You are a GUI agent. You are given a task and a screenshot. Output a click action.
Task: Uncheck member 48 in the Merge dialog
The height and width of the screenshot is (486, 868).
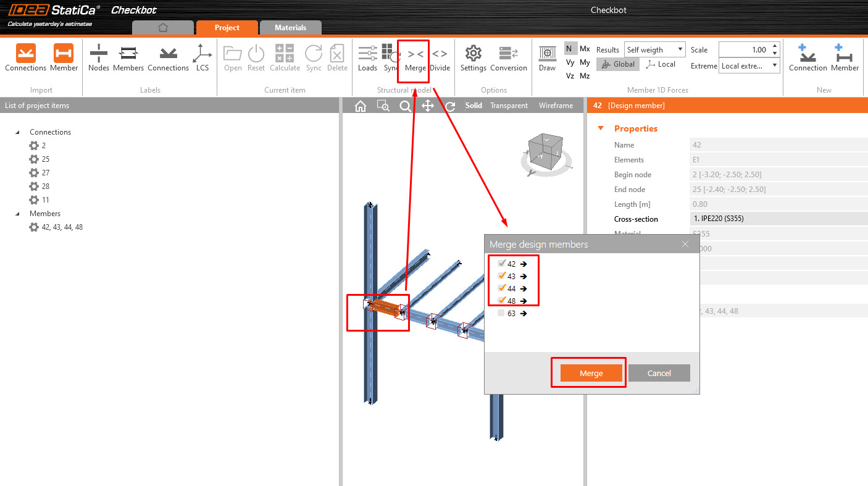tap(501, 301)
